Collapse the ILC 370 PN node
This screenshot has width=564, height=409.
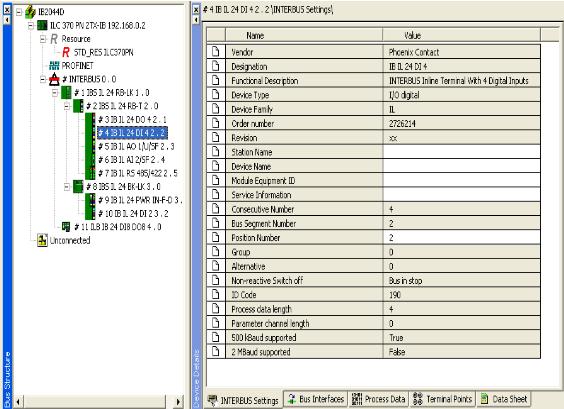[31, 25]
